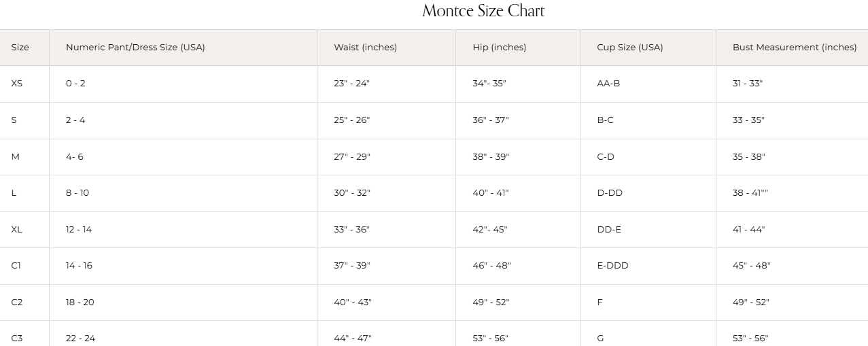This screenshot has height=346, width=868.
Task: Select the Size column header
Action: 20,48
